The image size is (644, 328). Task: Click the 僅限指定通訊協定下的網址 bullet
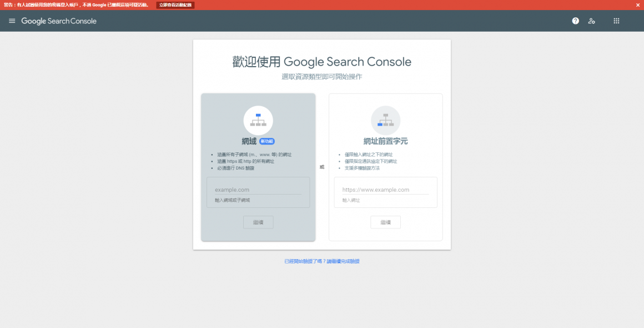[371, 162]
